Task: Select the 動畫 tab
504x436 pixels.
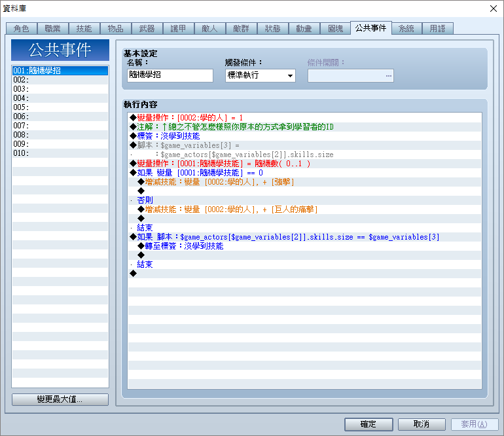Action: coord(304,29)
